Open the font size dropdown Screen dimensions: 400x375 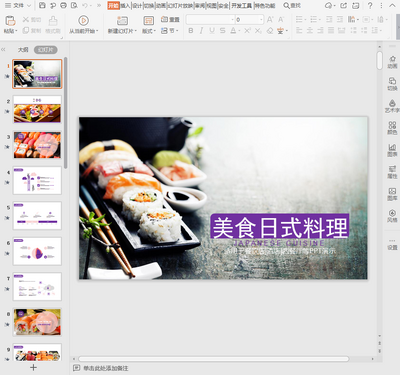[x=261, y=20]
